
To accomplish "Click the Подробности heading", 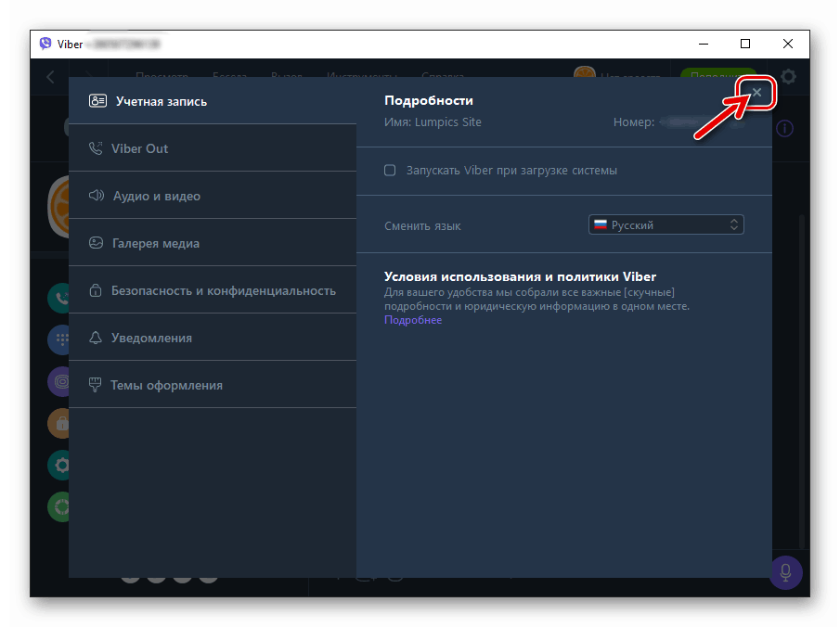I will 429,100.
